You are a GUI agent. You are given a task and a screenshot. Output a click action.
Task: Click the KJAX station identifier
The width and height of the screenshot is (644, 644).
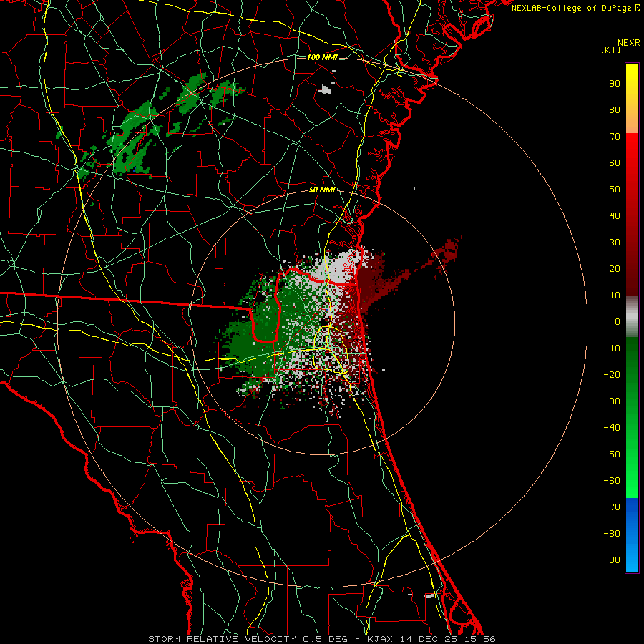tap(379, 639)
